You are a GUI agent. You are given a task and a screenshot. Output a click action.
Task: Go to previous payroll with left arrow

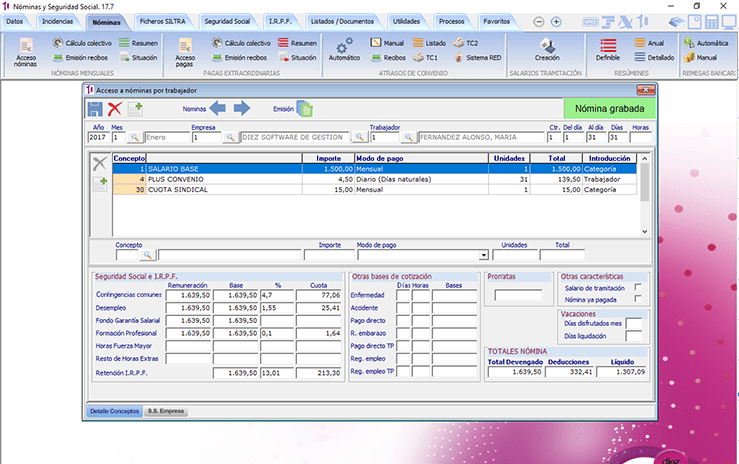[x=217, y=108]
